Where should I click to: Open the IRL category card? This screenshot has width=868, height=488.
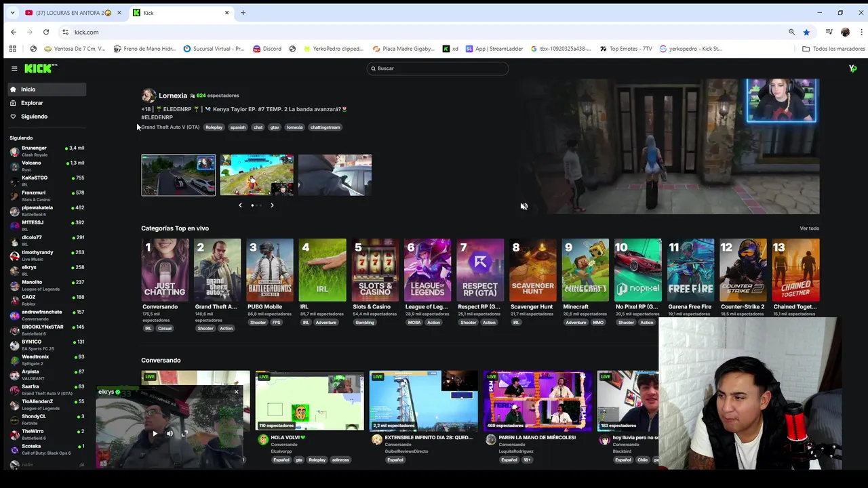[323, 270]
